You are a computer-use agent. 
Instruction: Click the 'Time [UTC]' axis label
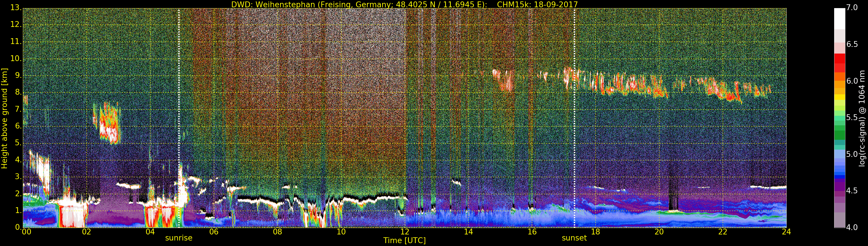[404, 241]
